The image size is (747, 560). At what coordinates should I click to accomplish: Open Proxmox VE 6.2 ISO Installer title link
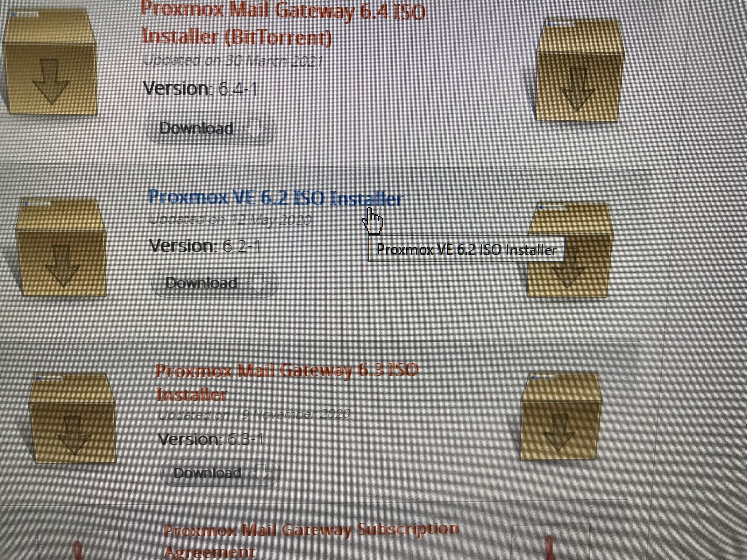pyautogui.click(x=276, y=198)
